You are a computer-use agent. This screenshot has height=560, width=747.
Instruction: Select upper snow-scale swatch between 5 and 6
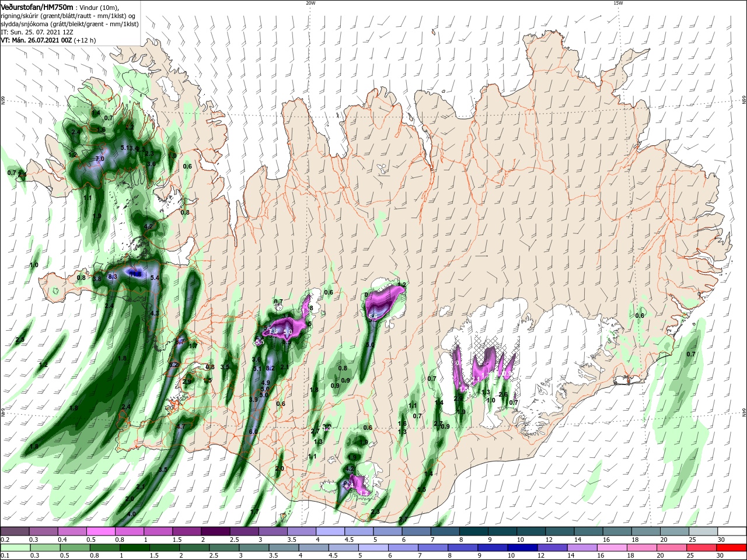pyautogui.click(x=386, y=531)
